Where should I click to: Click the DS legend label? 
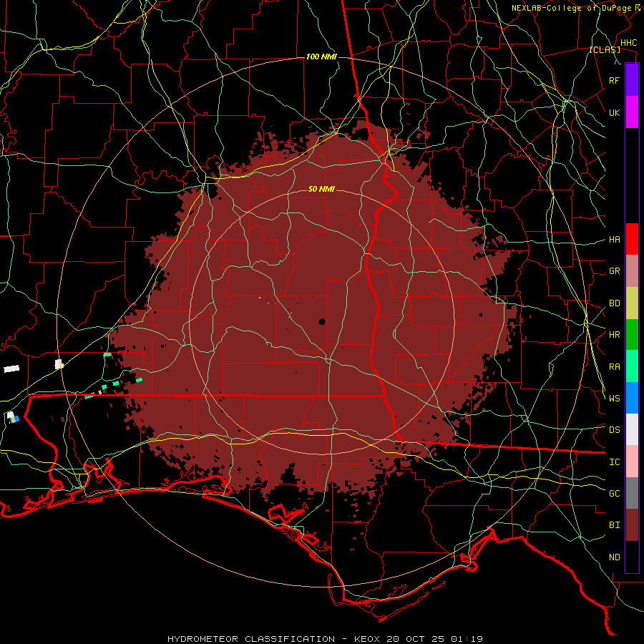(x=615, y=430)
